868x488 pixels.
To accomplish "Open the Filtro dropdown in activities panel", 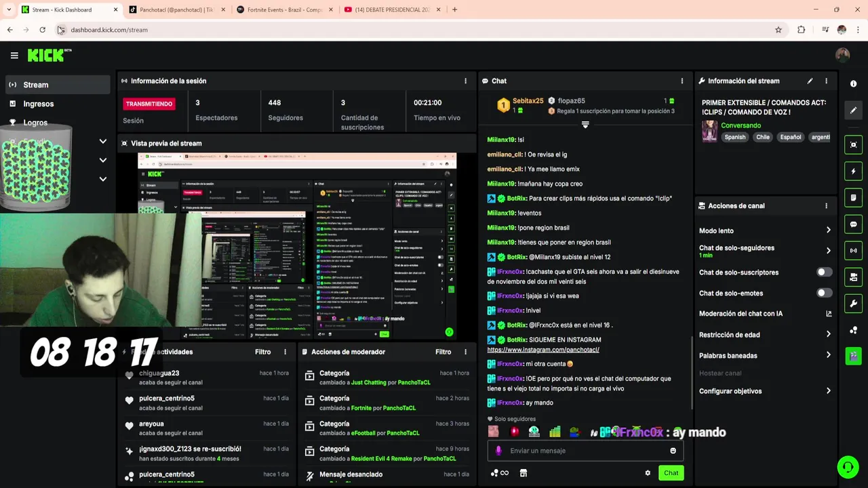I will click(262, 352).
